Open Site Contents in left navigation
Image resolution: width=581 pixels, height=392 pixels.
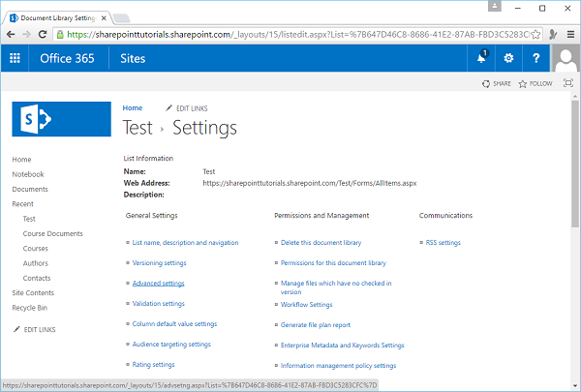click(x=33, y=292)
